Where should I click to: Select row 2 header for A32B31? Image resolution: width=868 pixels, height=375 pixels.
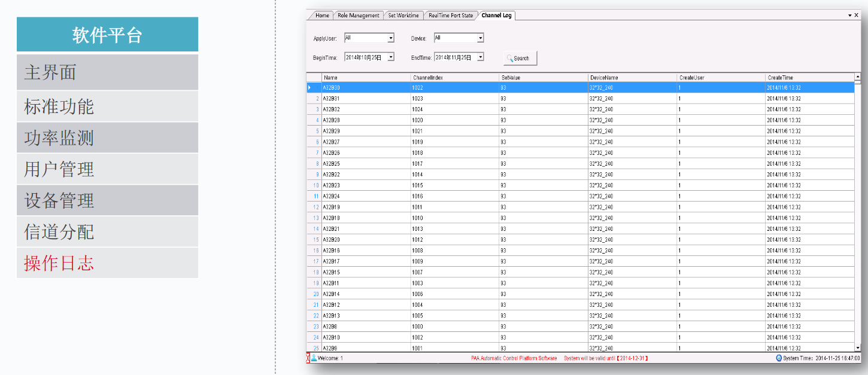(314, 98)
